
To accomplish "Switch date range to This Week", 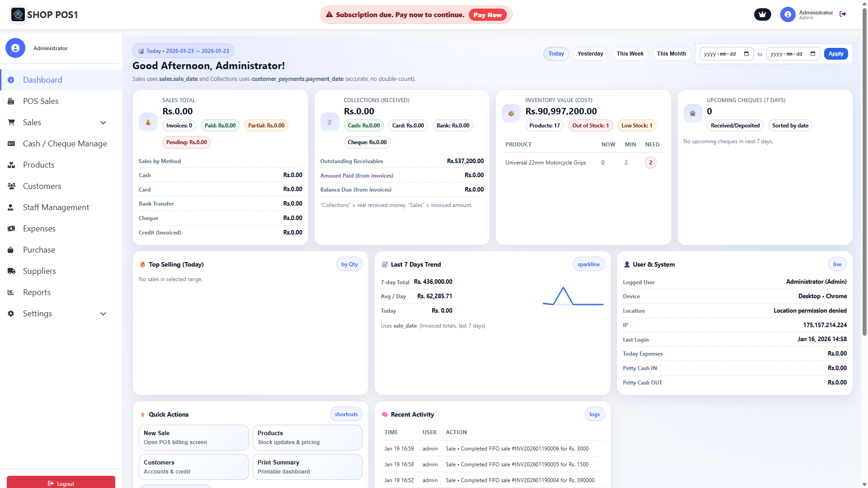I will coord(630,54).
